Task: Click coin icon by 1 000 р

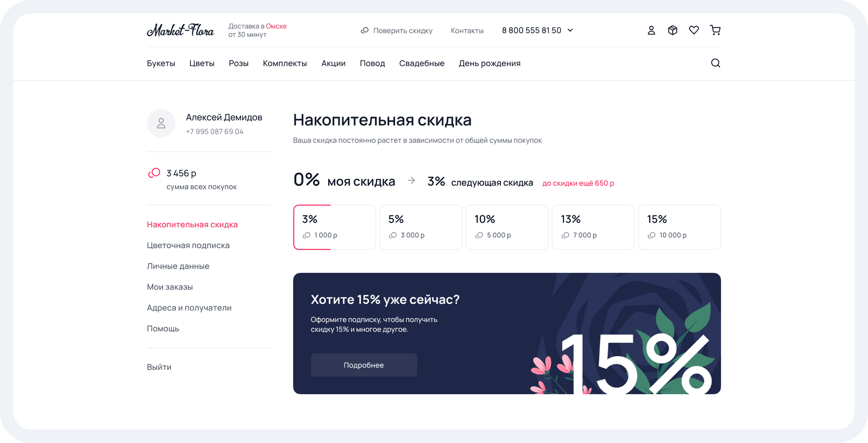Action: point(307,235)
